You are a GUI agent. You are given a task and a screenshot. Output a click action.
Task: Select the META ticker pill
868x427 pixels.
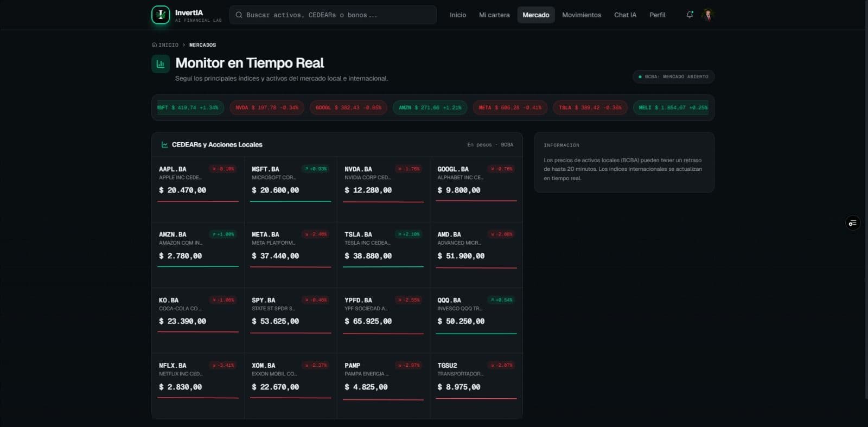510,107
